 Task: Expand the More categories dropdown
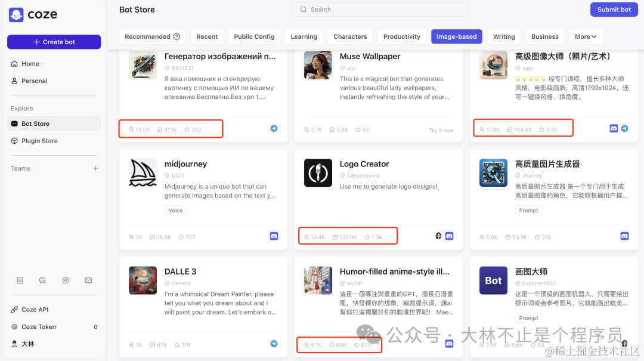coord(586,36)
